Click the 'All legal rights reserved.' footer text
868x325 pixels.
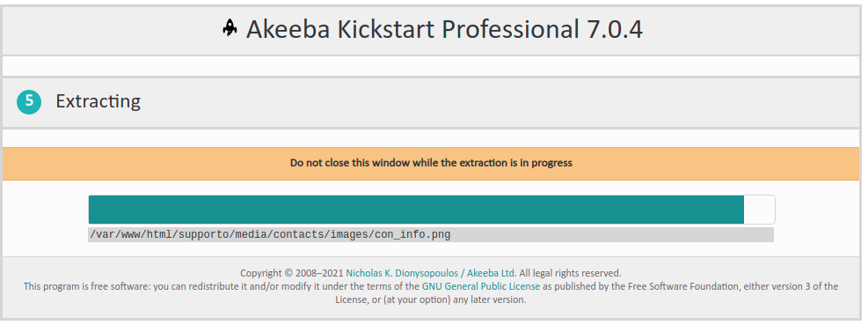(x=570, y=273)
